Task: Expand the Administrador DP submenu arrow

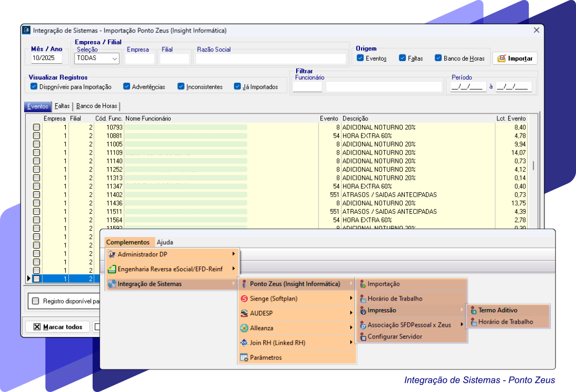Action: tap(233, 254)
